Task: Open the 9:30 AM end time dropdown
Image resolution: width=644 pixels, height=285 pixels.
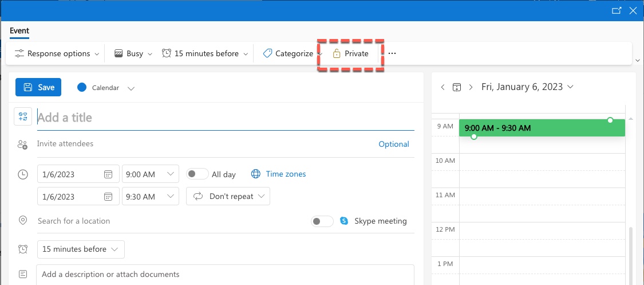Action: (x=171, y=196)
